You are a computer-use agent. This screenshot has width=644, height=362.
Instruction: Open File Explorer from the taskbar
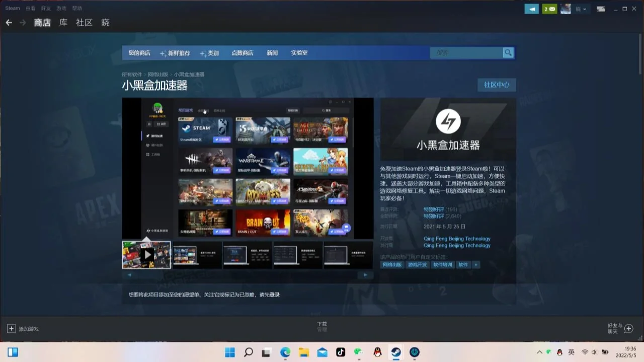click(x=303, y=352)
